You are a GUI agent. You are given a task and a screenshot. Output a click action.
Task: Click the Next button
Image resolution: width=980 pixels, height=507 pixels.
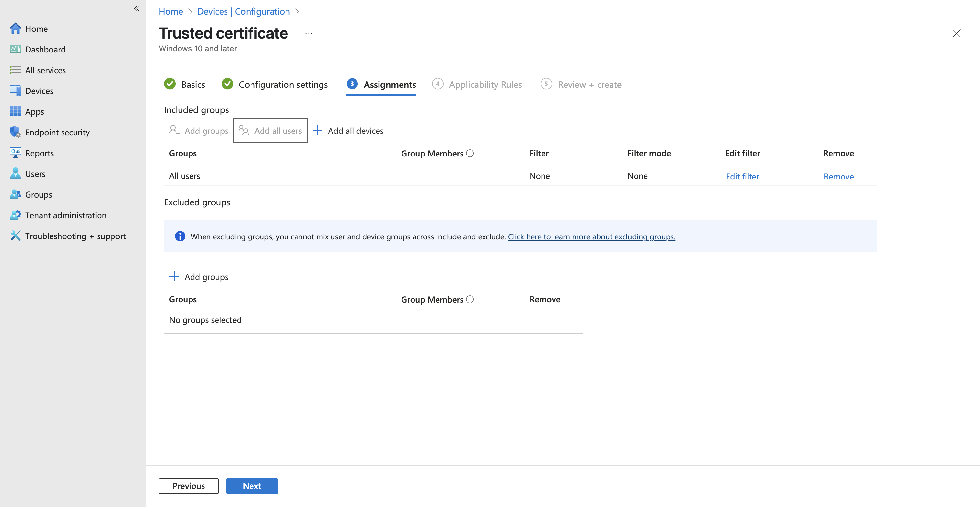coord(252,486)
